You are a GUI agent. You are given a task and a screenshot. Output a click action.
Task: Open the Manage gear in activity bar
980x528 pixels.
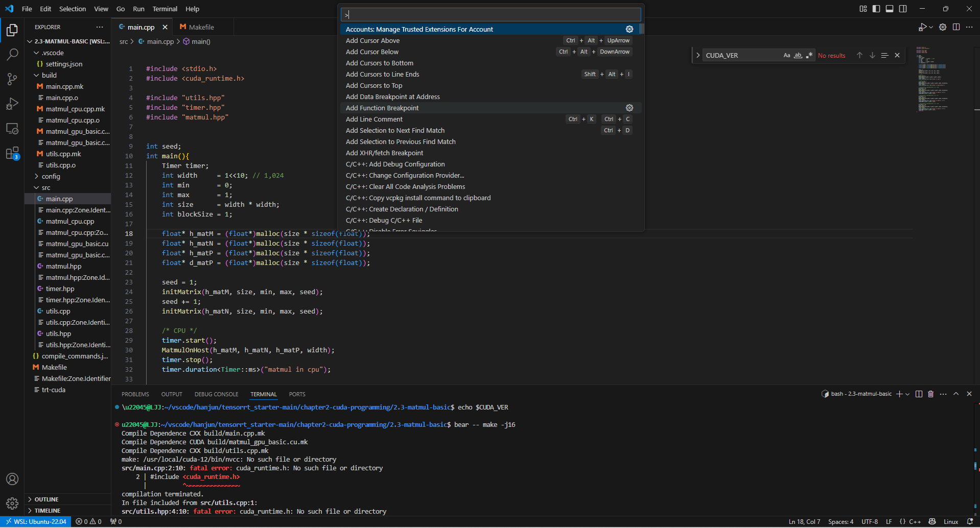pyautogui.click(x=12, y=503)
